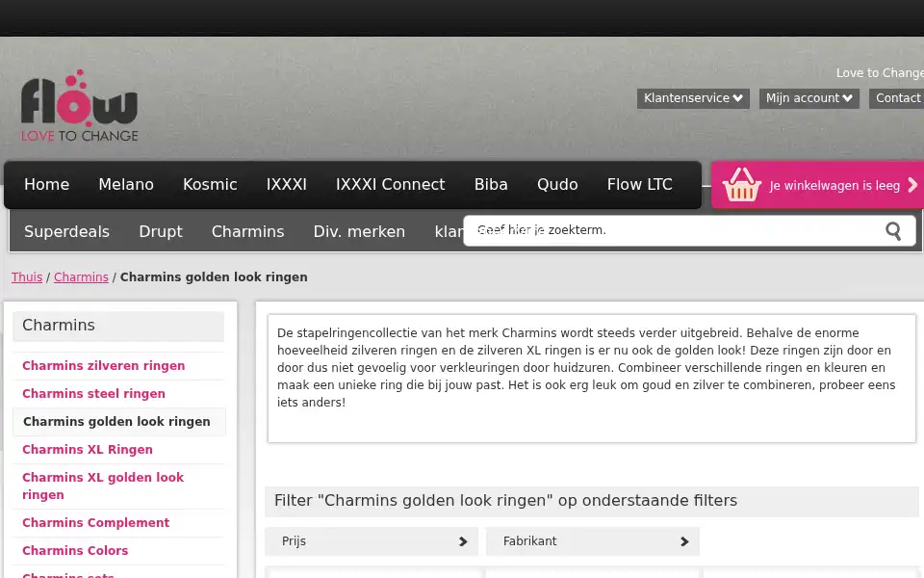
Task: Expand the Prijs filter
Action: pos(372,541)
